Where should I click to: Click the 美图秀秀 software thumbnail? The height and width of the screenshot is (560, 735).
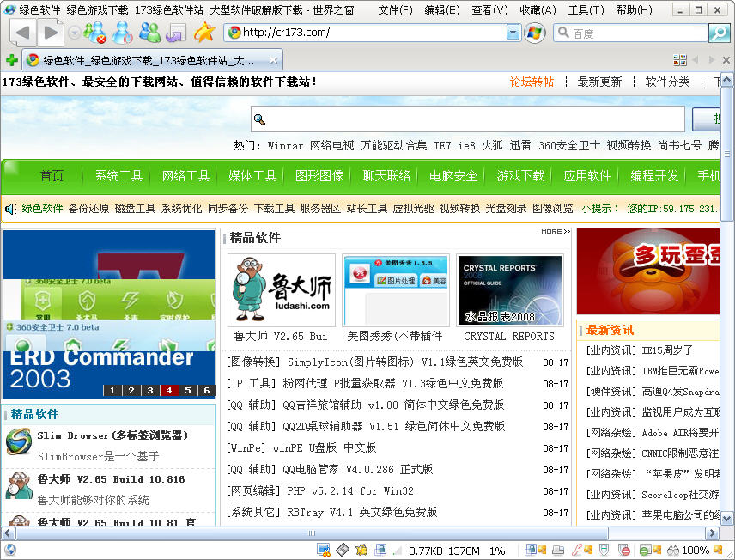pos(396,289)
